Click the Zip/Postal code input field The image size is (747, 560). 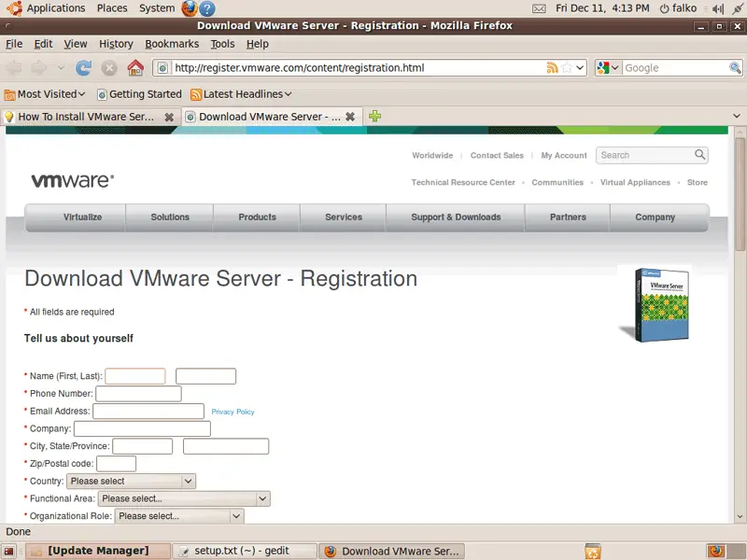116,464
